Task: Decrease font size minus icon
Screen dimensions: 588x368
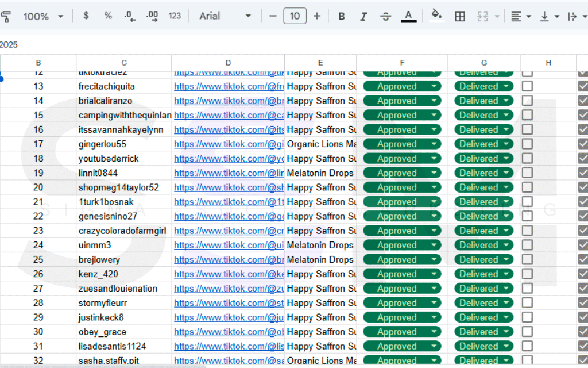Action: [273, 16]
